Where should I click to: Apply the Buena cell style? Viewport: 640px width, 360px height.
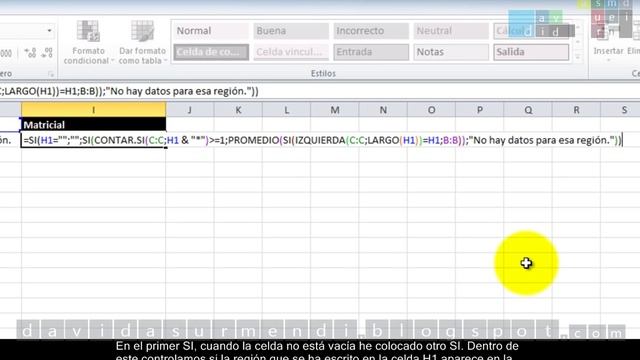[x=291, y=31]
